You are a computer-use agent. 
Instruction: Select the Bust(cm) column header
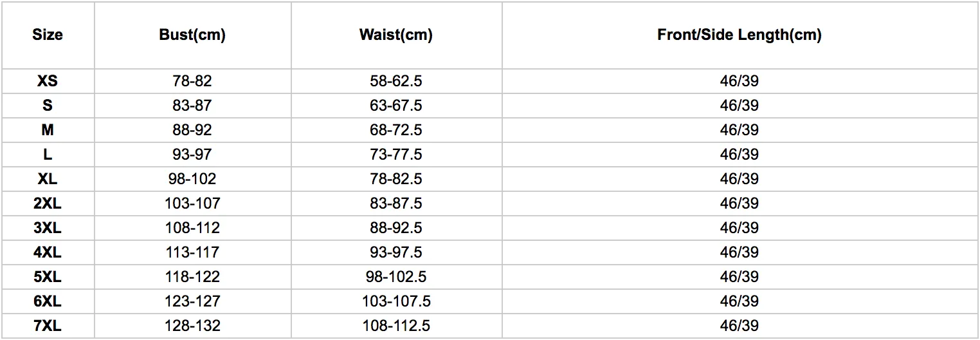(x=192, y=35)
